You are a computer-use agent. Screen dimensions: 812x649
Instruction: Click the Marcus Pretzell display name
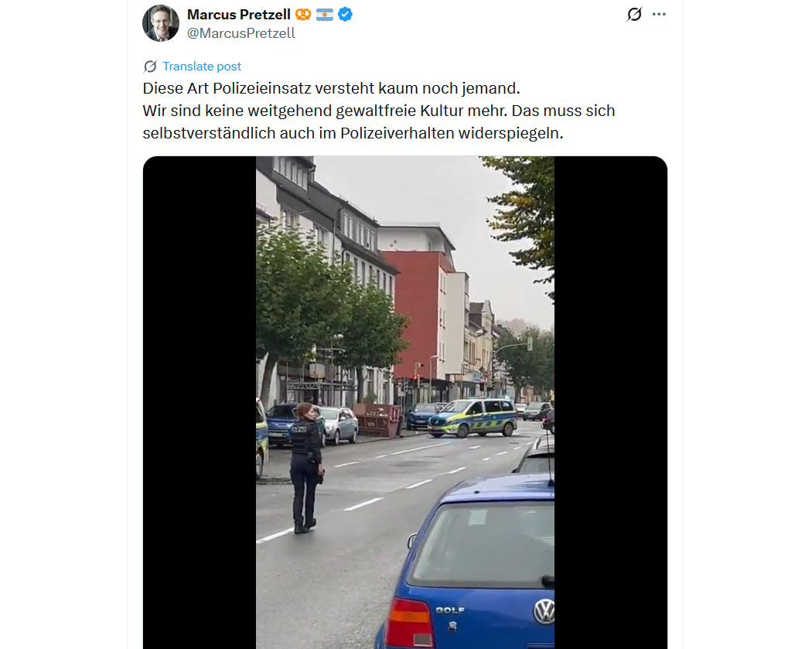[x=238, y=15]
